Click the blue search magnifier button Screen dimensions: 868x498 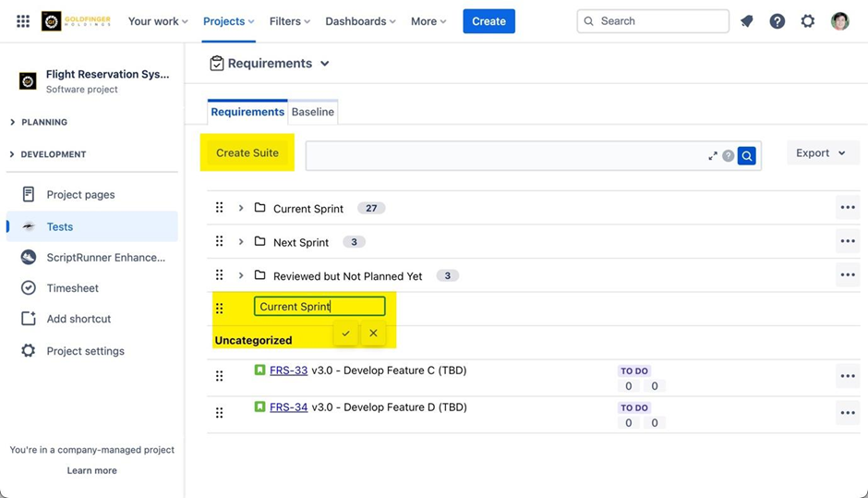click(x=747, y=156)
